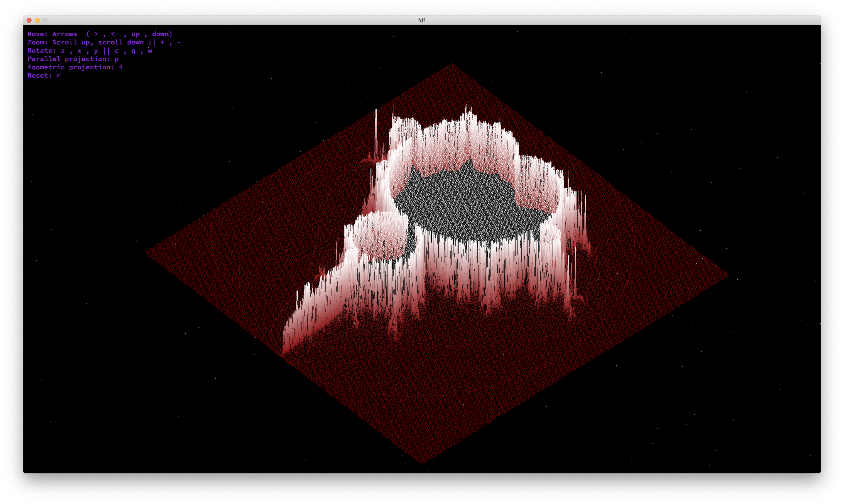Click the 'fdf' window title text
This screenshot has height=504, width=844.
421,20
